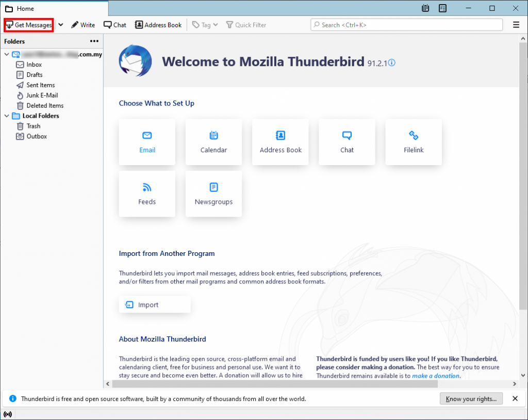This screenshot has width=528, height=420.
Task: Open the Inbox folder
Action: click(x=34, y=64)
